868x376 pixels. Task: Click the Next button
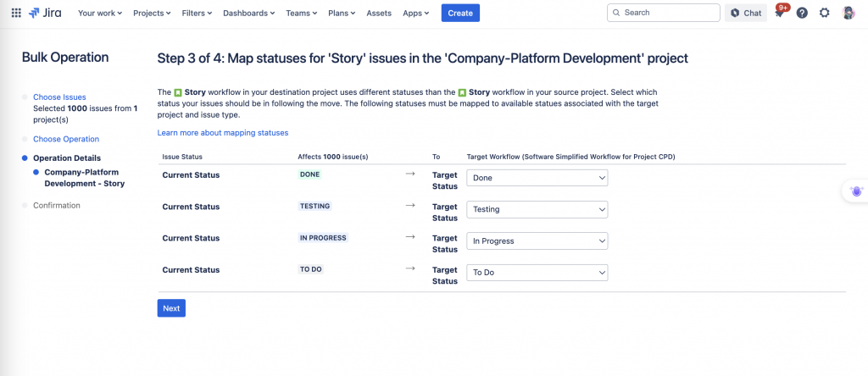pyautogui.click(x=171, y=308)
